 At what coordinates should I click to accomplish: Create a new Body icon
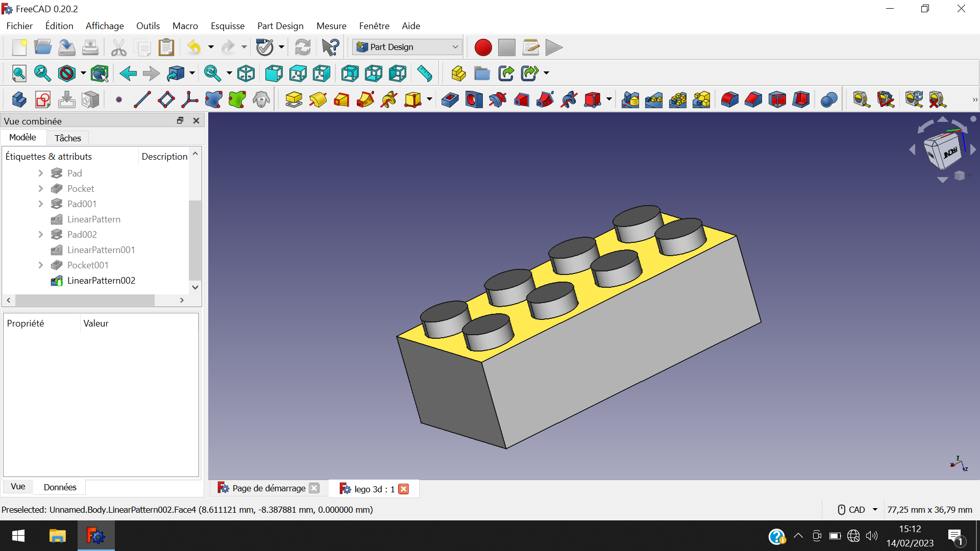[x=19, y=99]
